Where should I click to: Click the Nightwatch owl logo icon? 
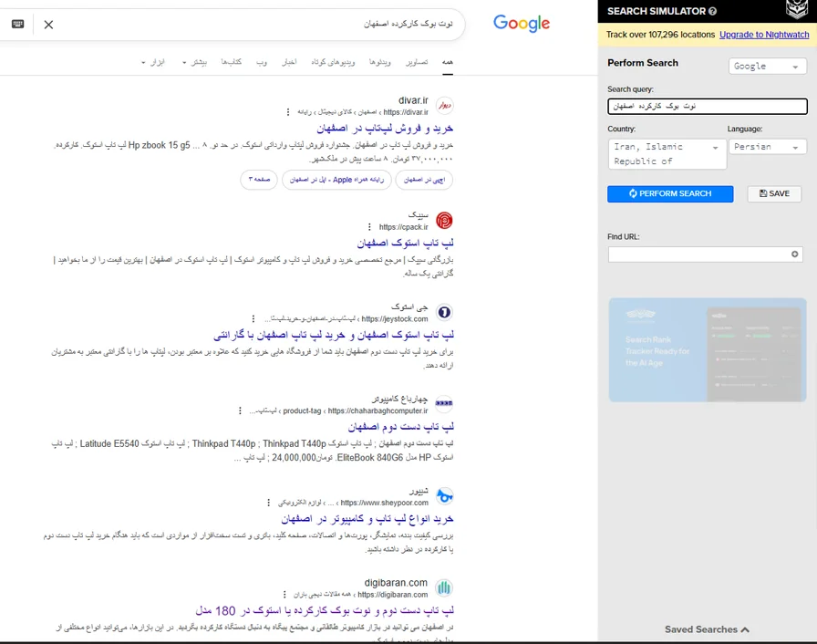(x=797, y=9)
